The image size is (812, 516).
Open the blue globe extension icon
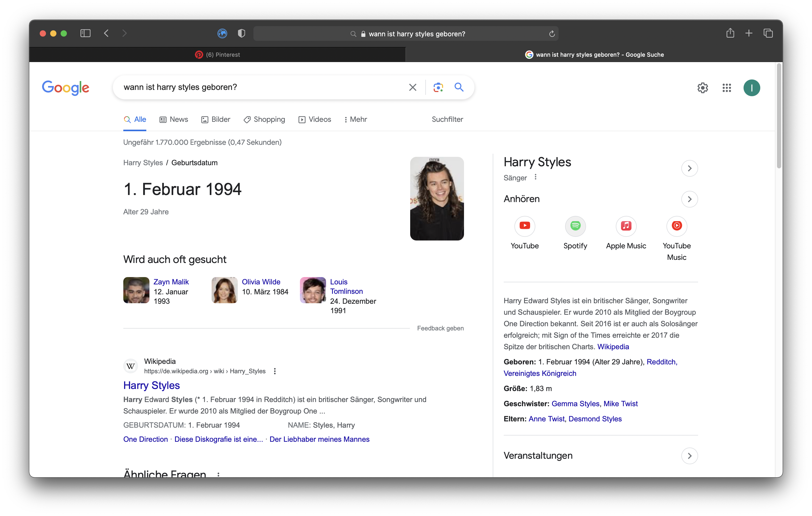pyautogui.click(x=222, y=33)
